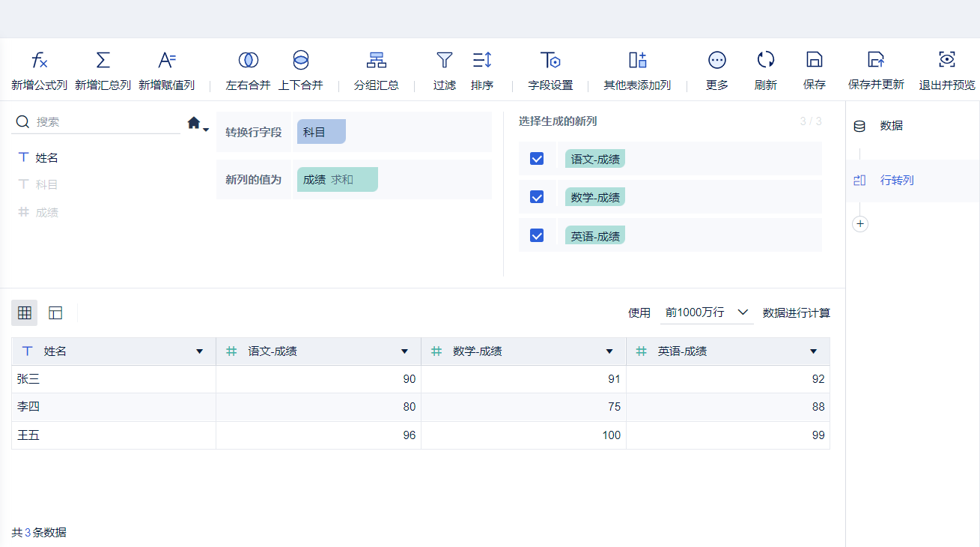980x547 pixels.
Task: Click the 王五 name cell
Action: click(x=114, y=435)
